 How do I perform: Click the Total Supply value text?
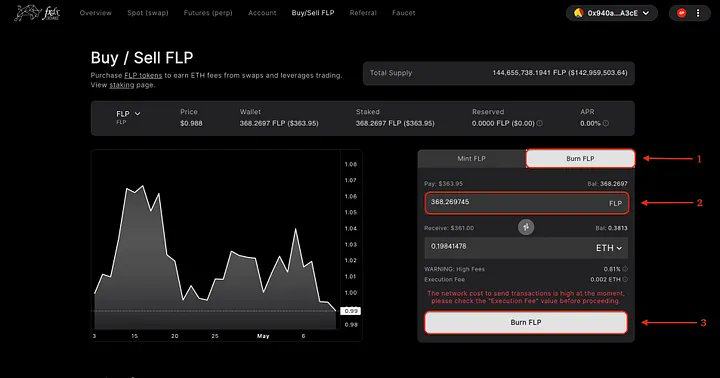(x=560, y=73)
